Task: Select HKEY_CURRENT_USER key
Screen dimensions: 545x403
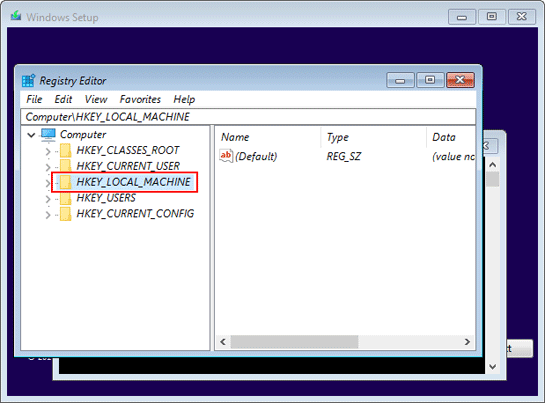Action: [x=128, y=166]
